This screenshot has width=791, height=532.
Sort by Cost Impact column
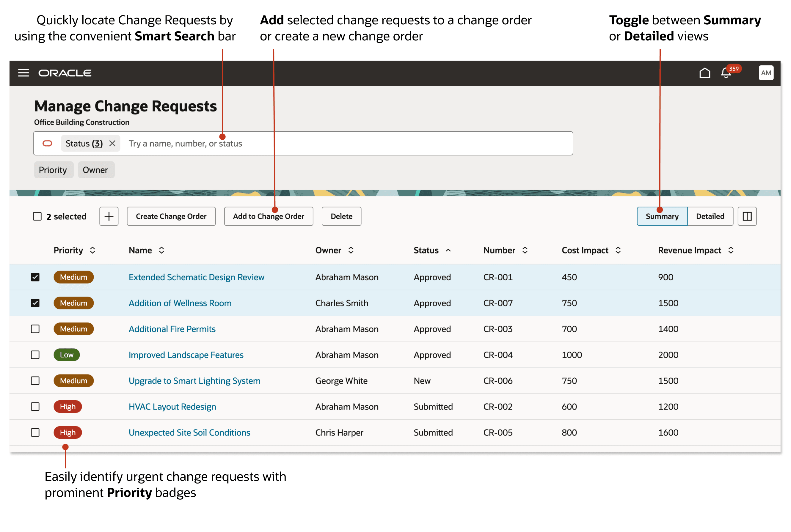[618, 250]
